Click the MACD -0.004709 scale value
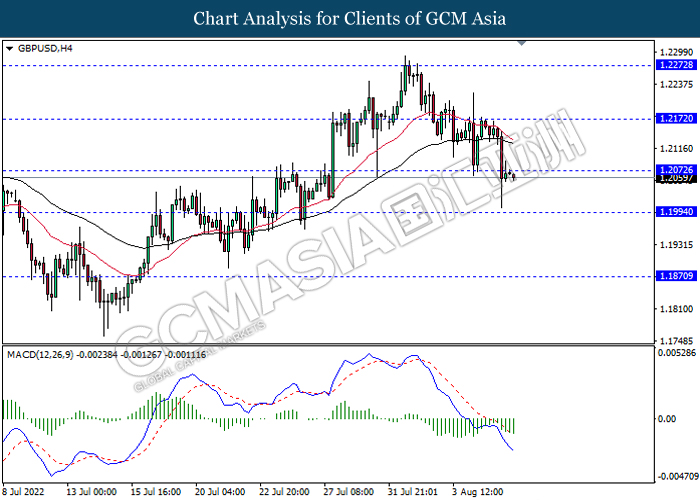Screen dimensions: 700x500 677,477
